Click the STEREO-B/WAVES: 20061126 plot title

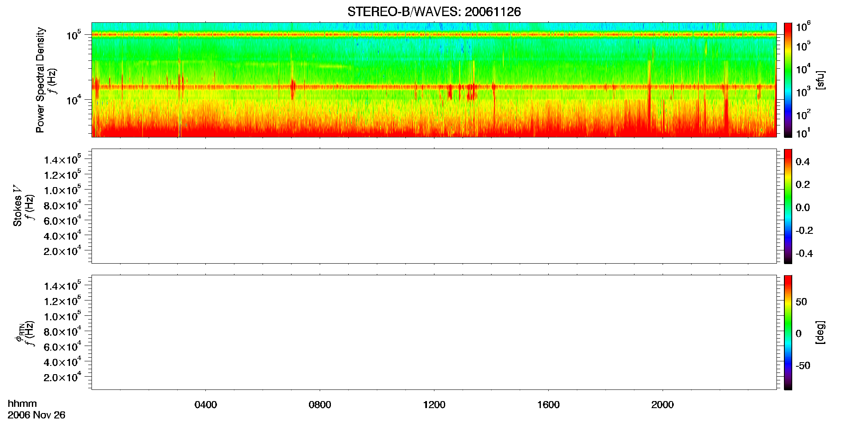point(434,12)
